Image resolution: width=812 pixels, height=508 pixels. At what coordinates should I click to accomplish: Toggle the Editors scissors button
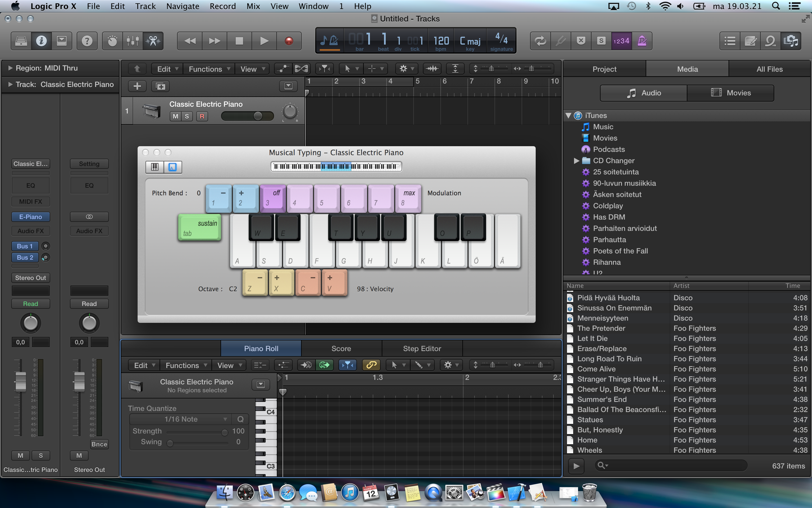point(153,41)
